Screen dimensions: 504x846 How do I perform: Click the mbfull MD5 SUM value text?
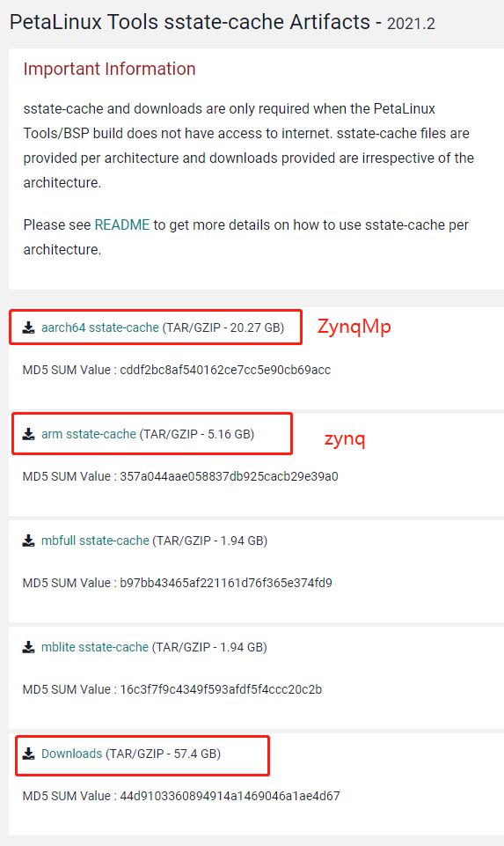point(226,583)
